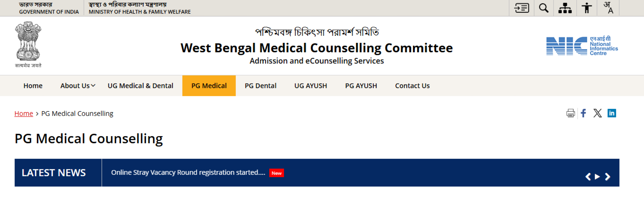The height and width of the screenshot is (204, 644).
Task: Switch language using the अ/A icon
Action: (x=609, y=8)
